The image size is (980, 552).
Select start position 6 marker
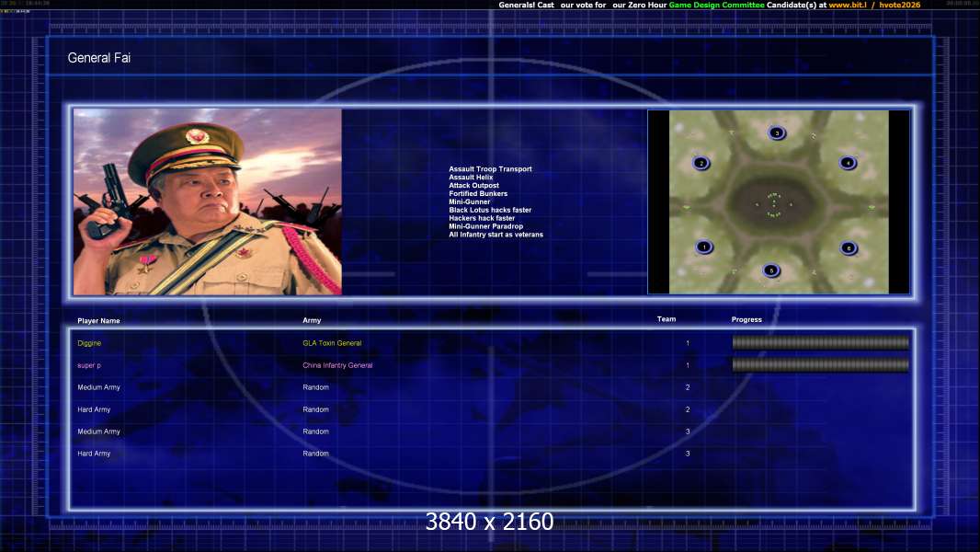848,247
